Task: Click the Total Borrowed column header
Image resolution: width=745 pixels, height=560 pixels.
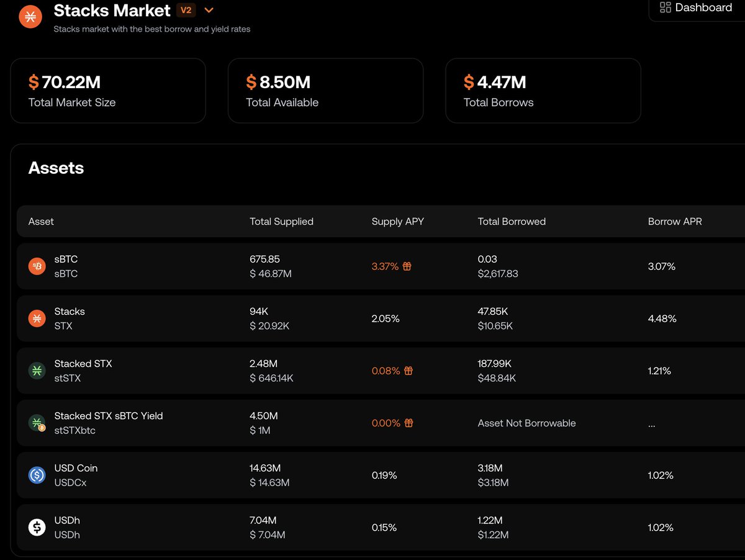Action: coord(512,222)
